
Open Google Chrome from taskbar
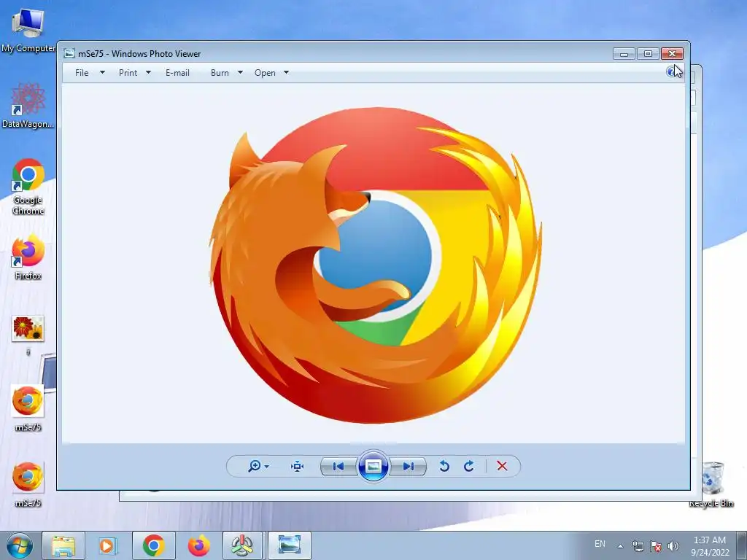pyautogui.click(x=153, y=545)
